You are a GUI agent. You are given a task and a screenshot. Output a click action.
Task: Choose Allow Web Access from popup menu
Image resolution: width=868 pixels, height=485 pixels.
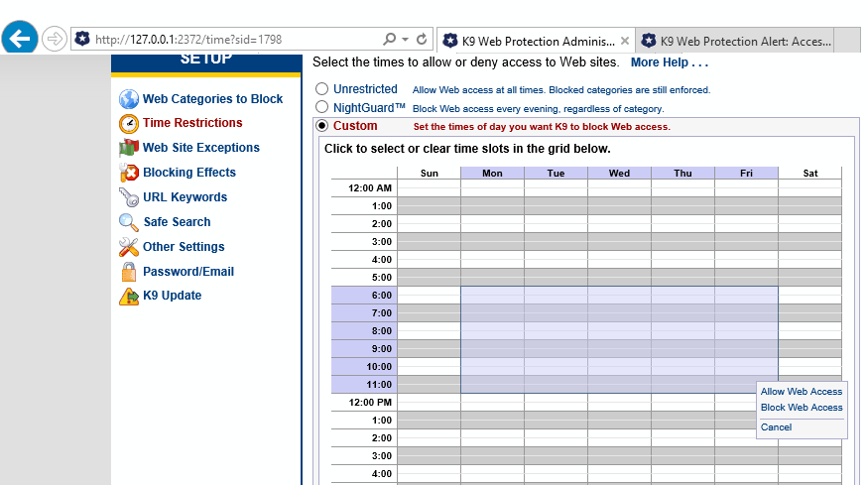click(x=801, y=392)
